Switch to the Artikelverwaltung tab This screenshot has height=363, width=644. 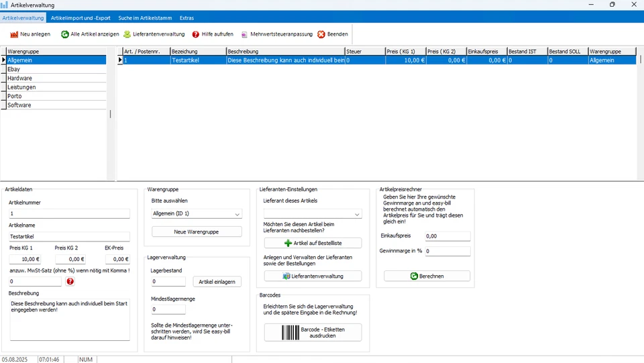point(23,18)
